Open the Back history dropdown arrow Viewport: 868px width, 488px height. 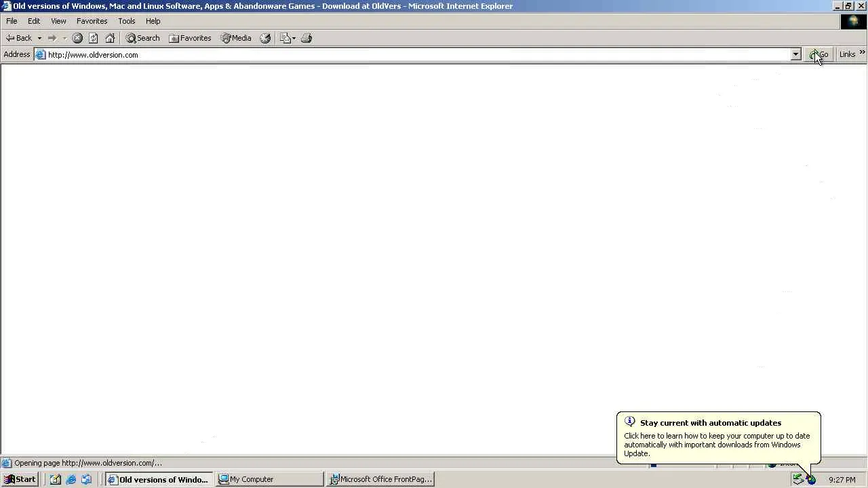[x=39, y=38]
